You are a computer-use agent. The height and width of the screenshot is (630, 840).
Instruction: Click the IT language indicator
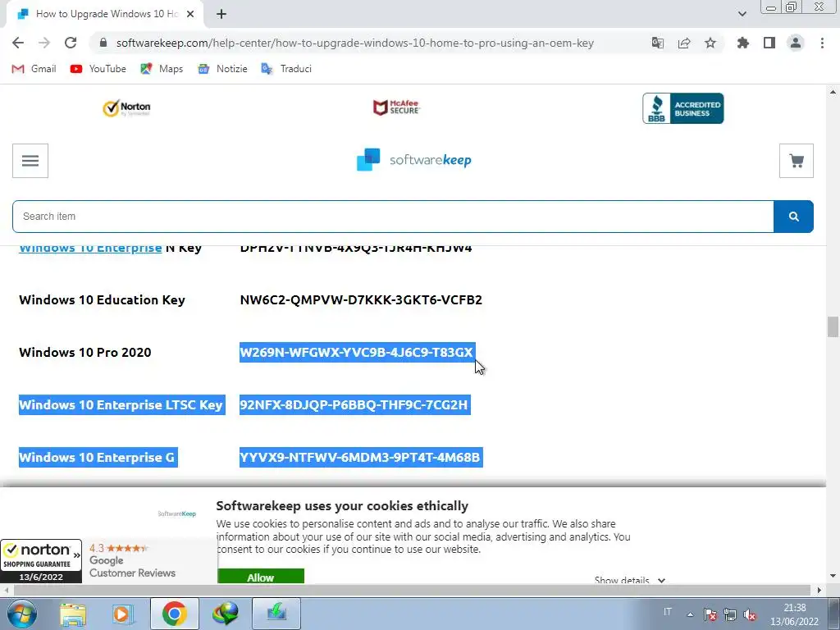pyautogui.click(x=668, y=612)
